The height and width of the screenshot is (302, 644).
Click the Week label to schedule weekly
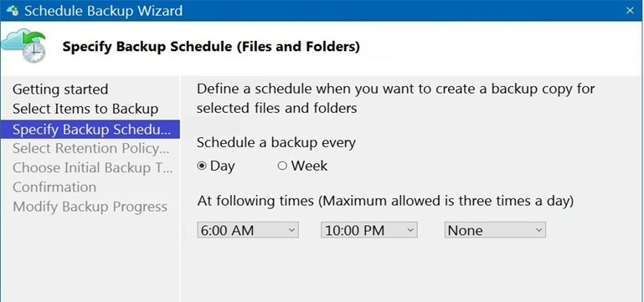[309, 166]
